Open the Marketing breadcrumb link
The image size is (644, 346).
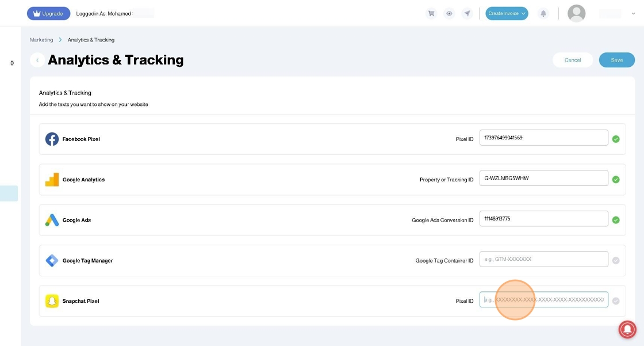pos(41,40)
